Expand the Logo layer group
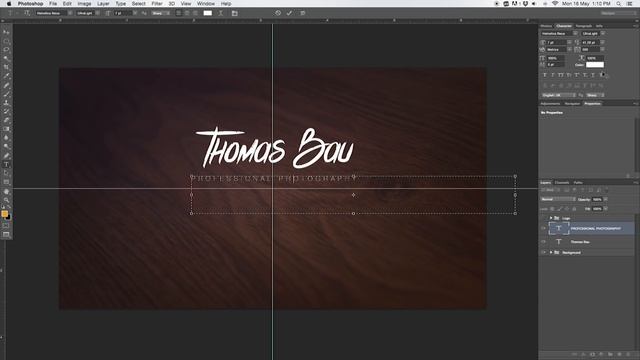 coord(551,218)
